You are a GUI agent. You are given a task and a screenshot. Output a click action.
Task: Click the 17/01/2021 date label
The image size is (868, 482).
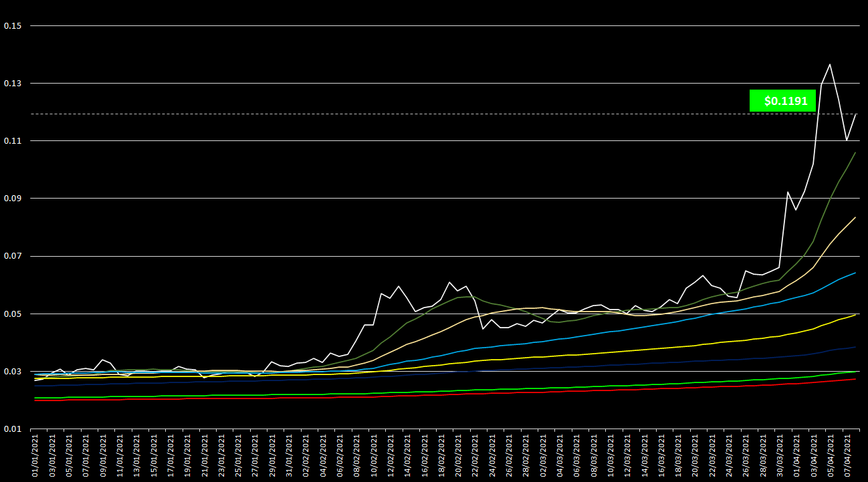(171, 456)
